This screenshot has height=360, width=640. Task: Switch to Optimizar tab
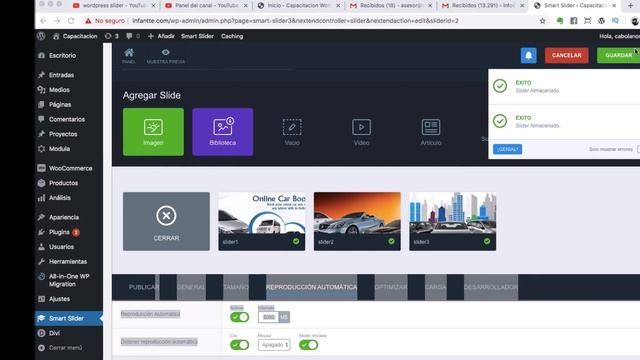click(391, 287)
